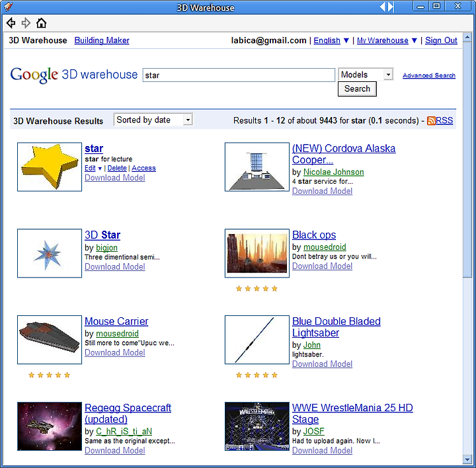
Task: Open the 3D Star title link
Action: coord(102,235)
